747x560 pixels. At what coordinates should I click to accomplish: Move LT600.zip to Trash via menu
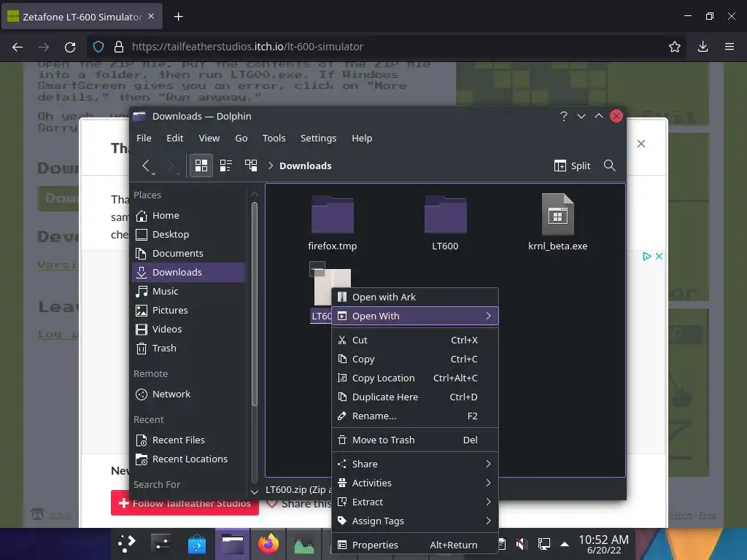[x=414, y=440]
